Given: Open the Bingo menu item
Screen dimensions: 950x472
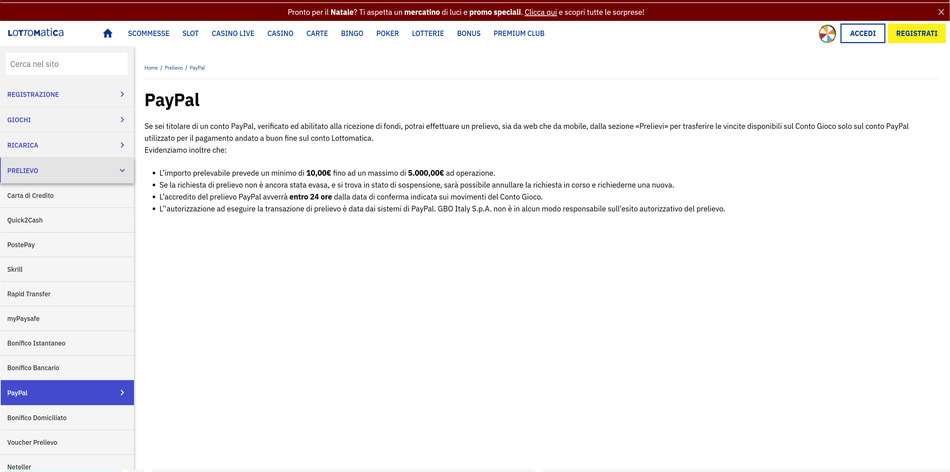Looking at the screenshot, I should coord(352,33).
